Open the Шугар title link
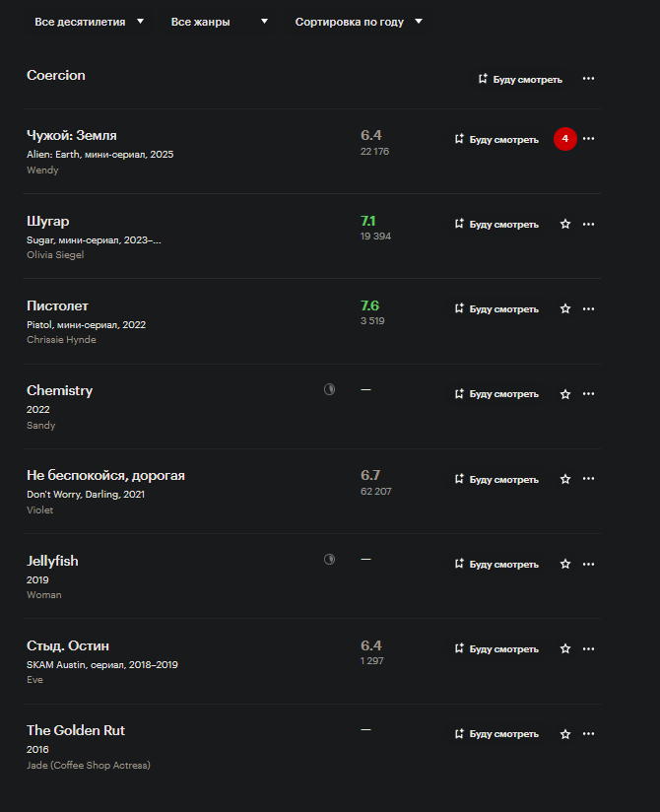 pos(48,221)
